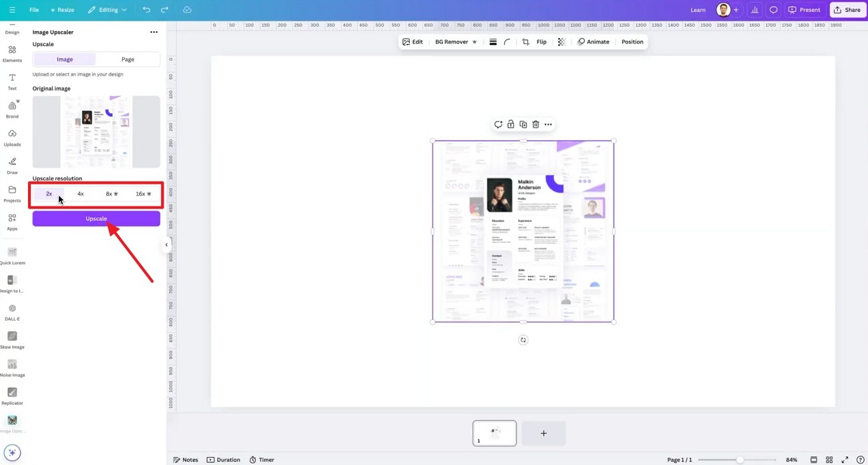868x465 pixels.
Task: Open the Duration setting
Action: (223, 460)
